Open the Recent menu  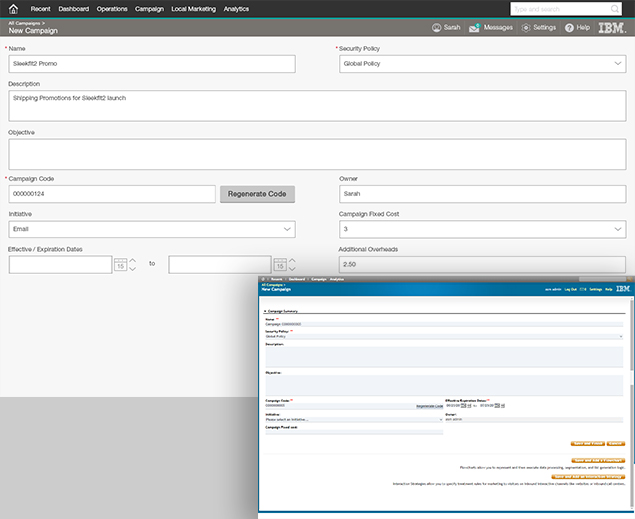[40, 9]
